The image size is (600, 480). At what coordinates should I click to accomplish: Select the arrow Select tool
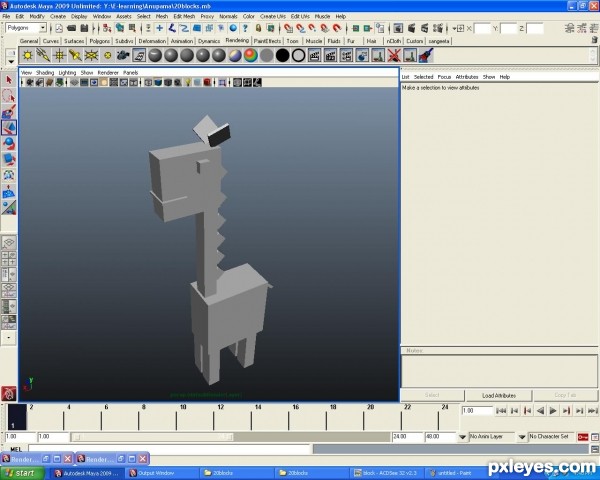pyautogui.click(x=9, y=80)
